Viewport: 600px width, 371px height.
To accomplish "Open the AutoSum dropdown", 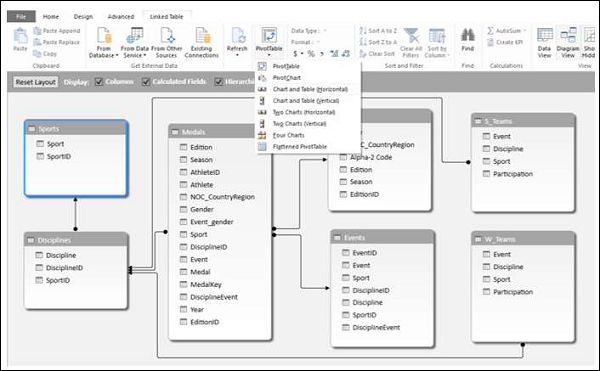I will click(525, 31).
